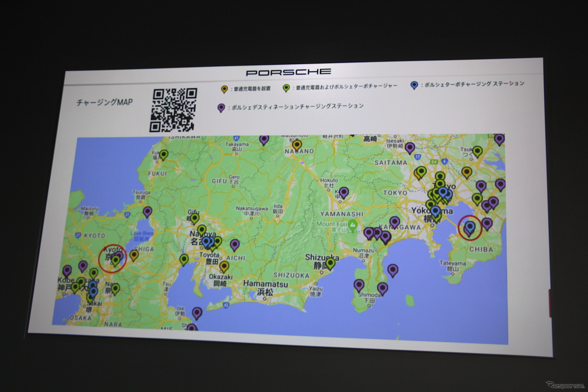Click the blue legend pin icon
The width and height of the screenshot is (588, 392).
point(414,85)
